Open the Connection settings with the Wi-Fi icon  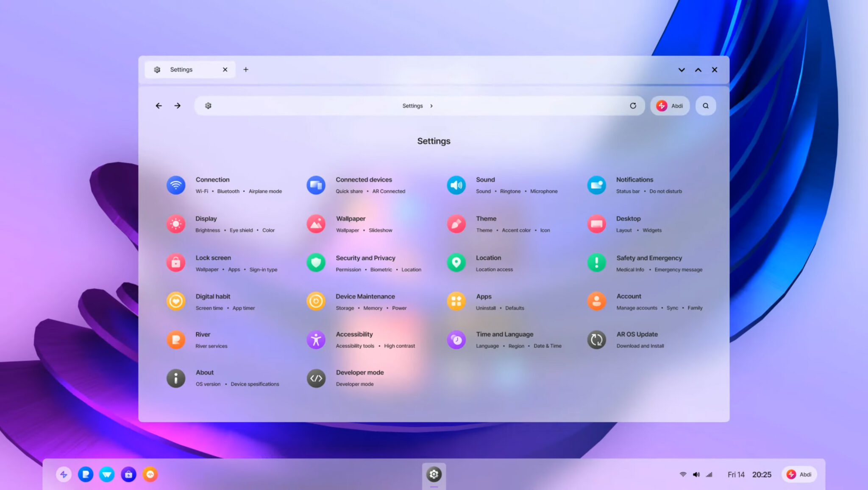point(176,185)
